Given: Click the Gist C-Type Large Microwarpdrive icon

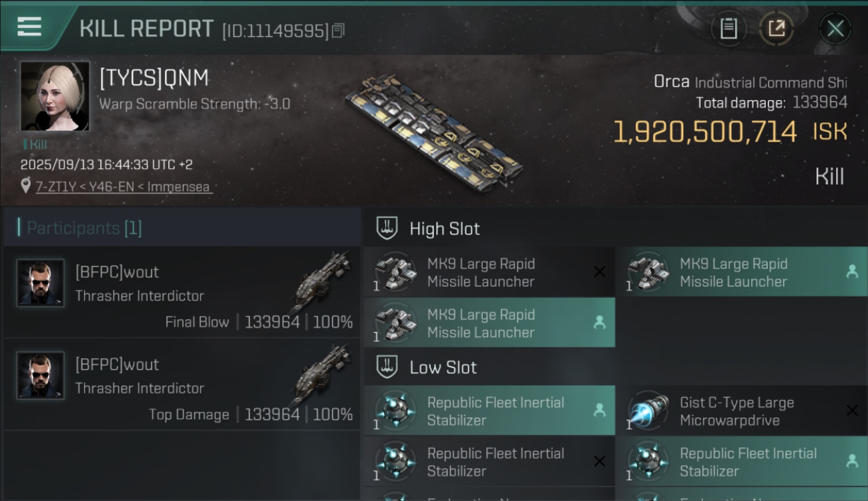Looking at the screenshot, I should (x=648, y=411).
